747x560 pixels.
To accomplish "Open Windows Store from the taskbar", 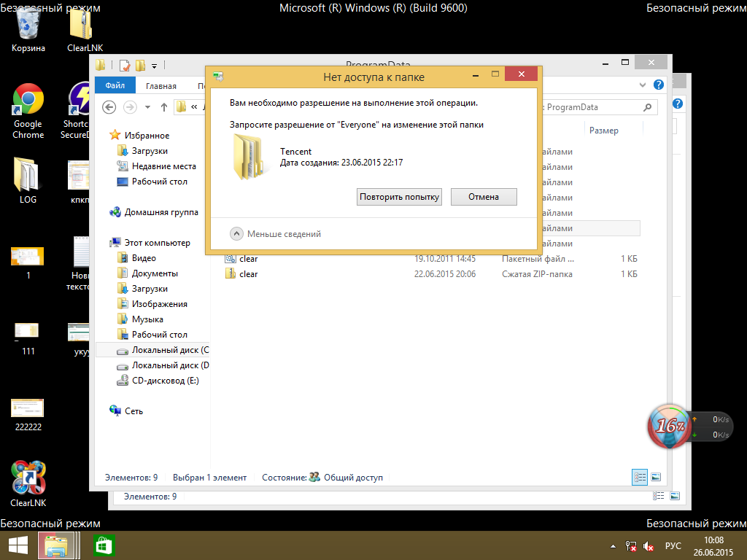I will [104, 545].
